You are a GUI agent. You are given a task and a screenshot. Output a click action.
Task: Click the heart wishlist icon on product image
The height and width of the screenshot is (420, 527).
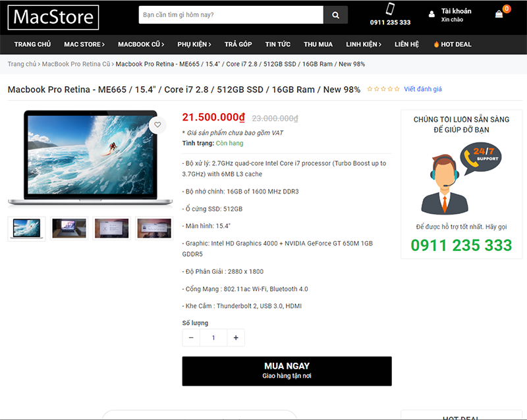point(157,124)
